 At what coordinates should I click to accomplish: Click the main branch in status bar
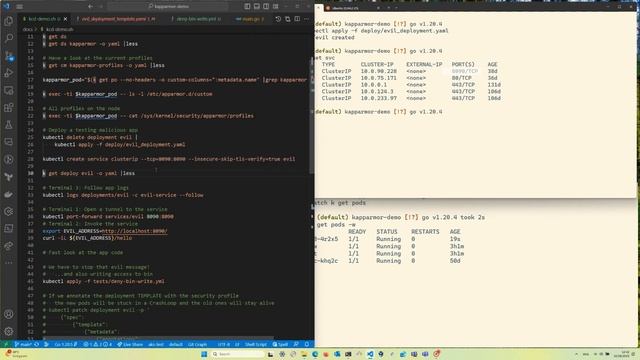23,344
